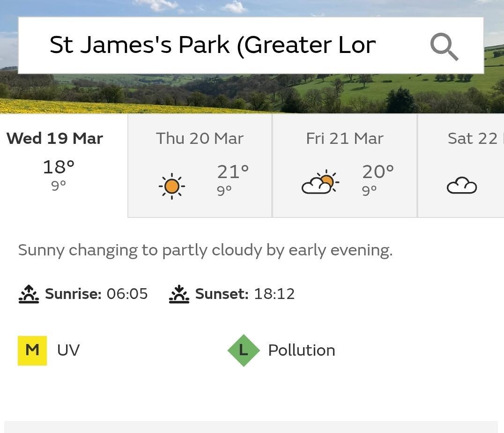The width and height of the screenshot is (504, 433).
Task: Click the St James's Park location search field
Action: coord(251,45)
